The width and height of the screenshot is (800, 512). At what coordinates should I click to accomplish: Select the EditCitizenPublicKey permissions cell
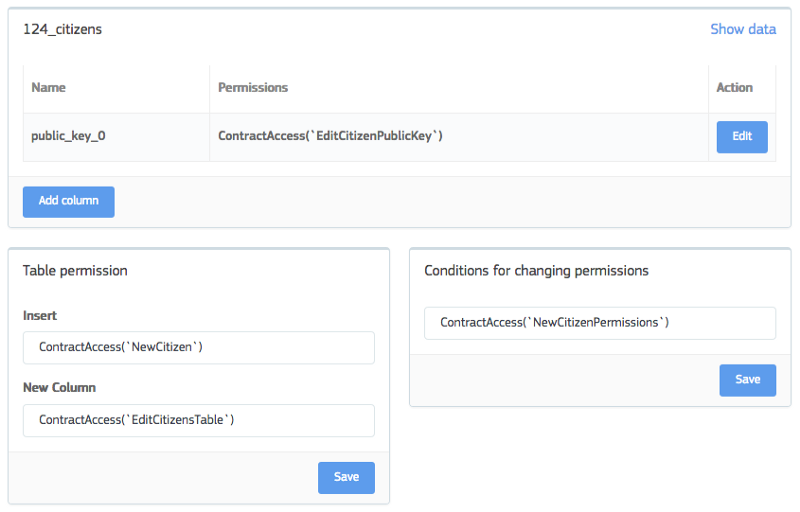(330, 136)
